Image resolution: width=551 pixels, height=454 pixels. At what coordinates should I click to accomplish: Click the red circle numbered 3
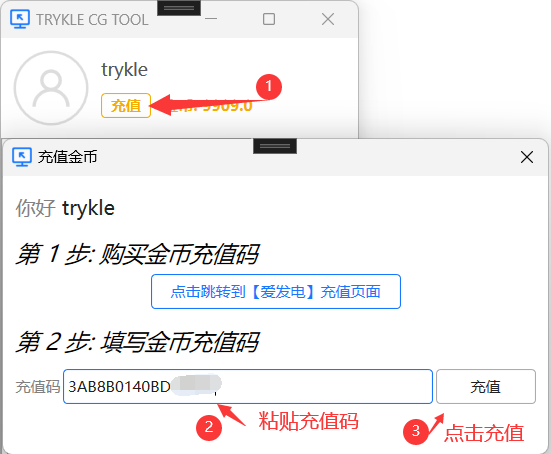(416, 431)
